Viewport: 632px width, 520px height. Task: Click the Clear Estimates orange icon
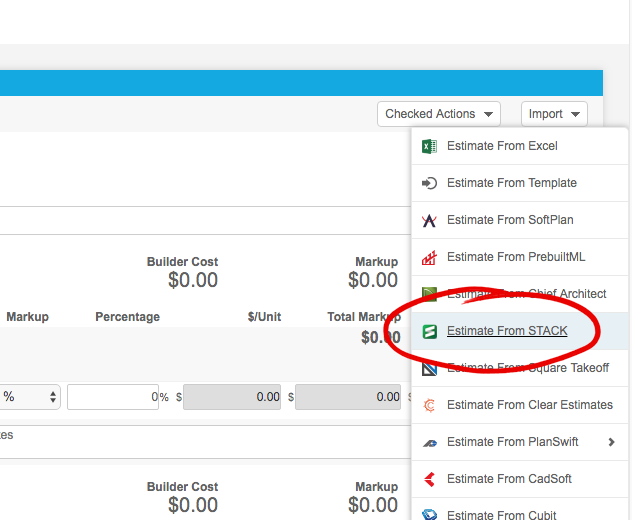(x=429, y=405)
